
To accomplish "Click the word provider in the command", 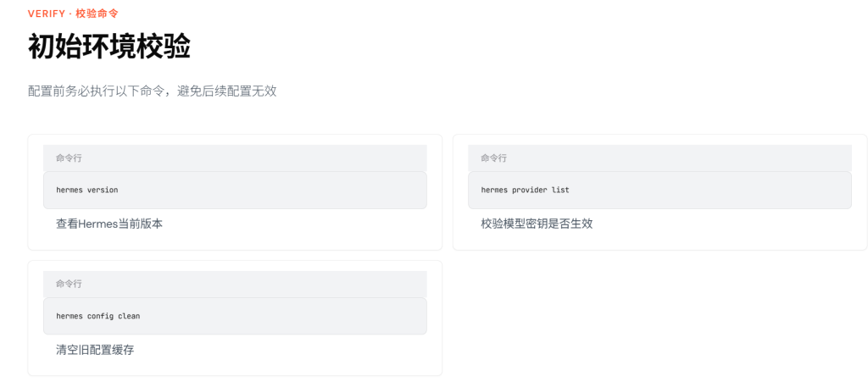I will click(x=530, y=191).
